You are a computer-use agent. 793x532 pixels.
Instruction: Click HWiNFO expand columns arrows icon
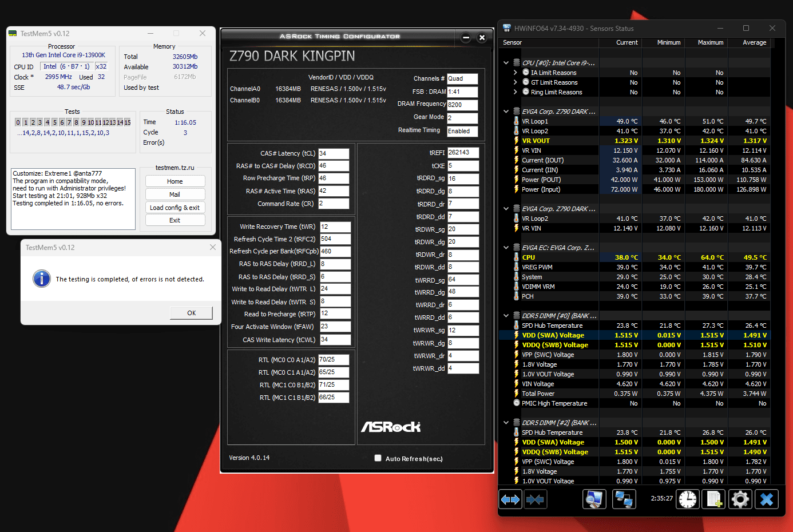click(510, 499)
